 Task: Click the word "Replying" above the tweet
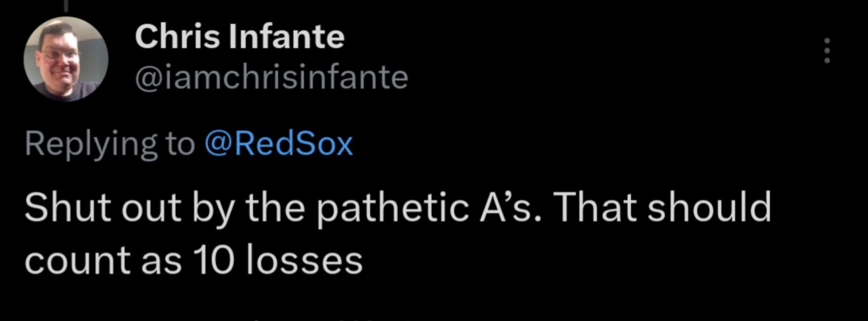pos(91,145)
